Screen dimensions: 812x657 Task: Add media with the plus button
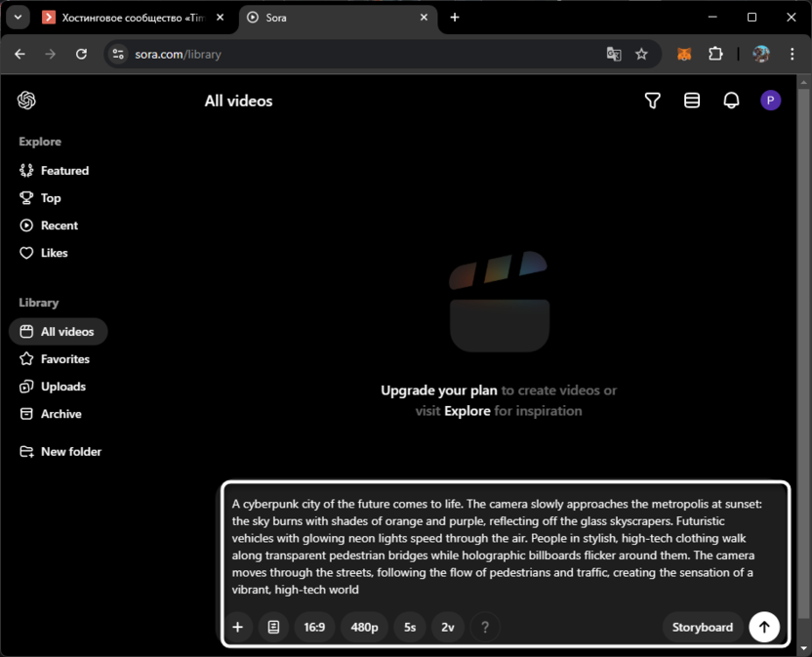[x=238, y=628]
